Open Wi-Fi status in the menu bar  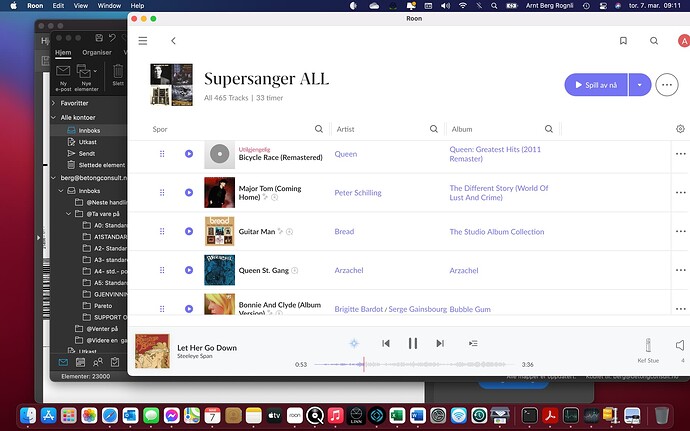(x=462, y=6)
